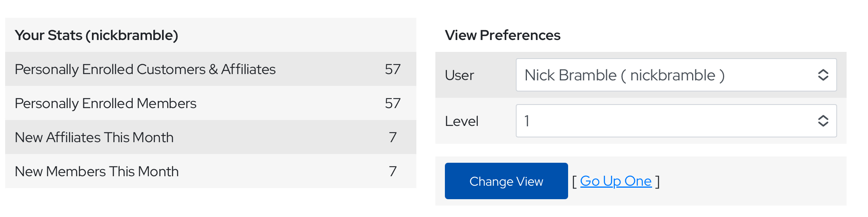The image size is (868, 217).
Task: Click the closing bracket after Go Up One
Action: coord(658,182)
